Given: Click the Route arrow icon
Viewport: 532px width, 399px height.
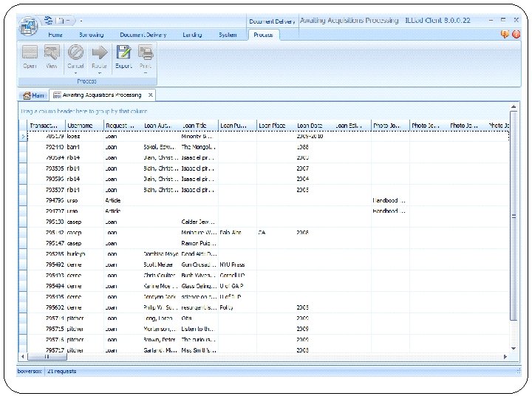Looking at the screenshot, I should coord(99,53).
